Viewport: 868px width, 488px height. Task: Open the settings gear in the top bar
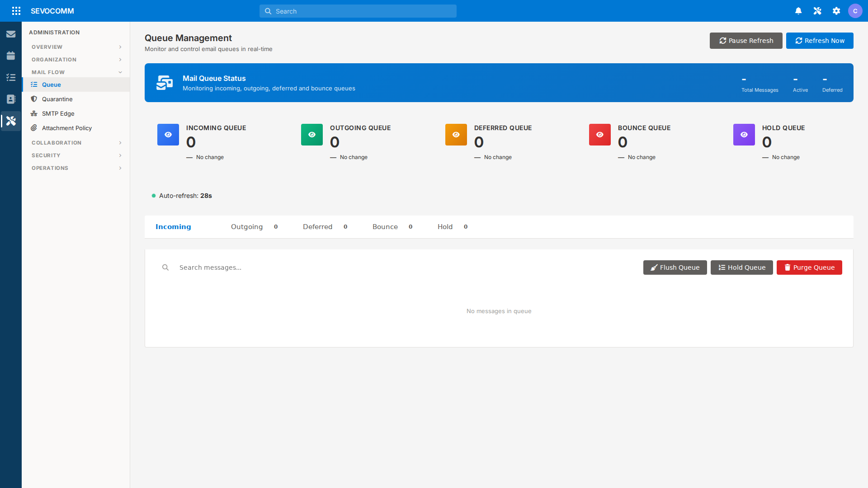click(x=836, y=10)
